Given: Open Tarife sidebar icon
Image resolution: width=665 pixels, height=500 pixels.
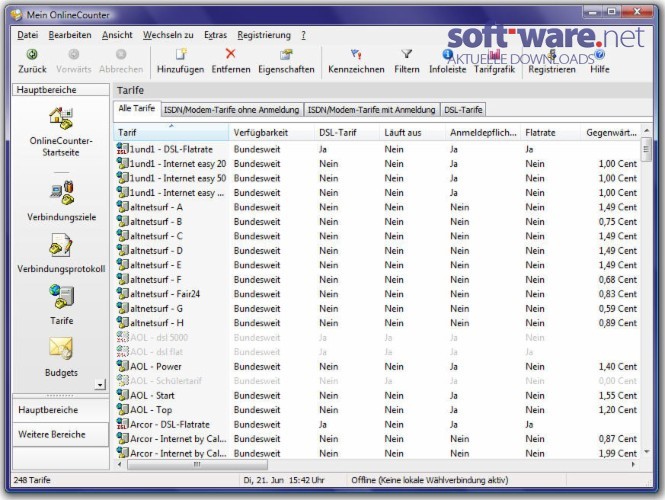Looking at the screenshot, I should 61,296.
